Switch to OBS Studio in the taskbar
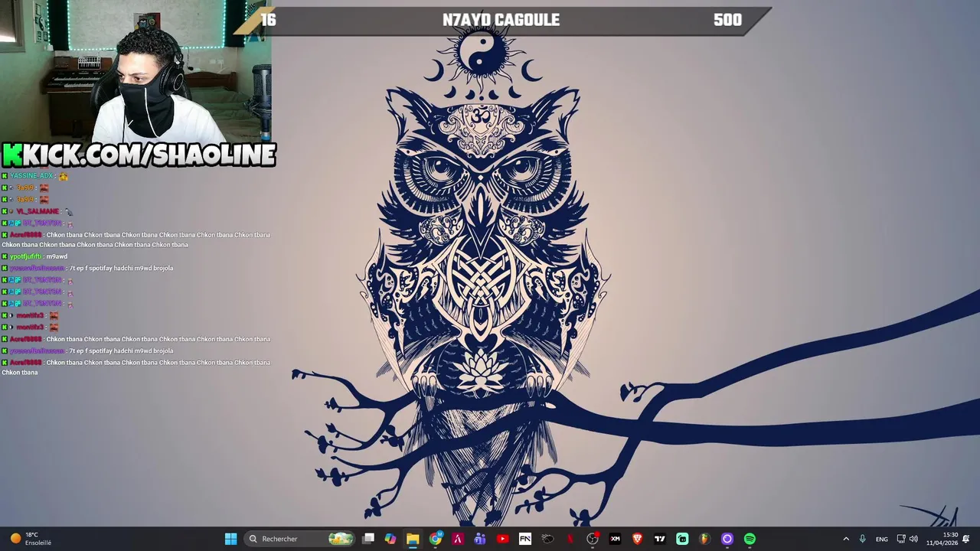 pyautogui.click(x=593, y=539)
